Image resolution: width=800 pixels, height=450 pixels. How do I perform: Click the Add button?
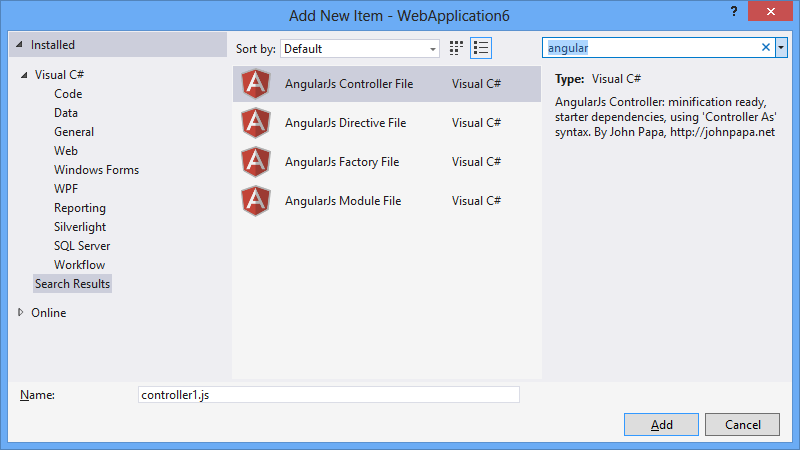[661, 424]
